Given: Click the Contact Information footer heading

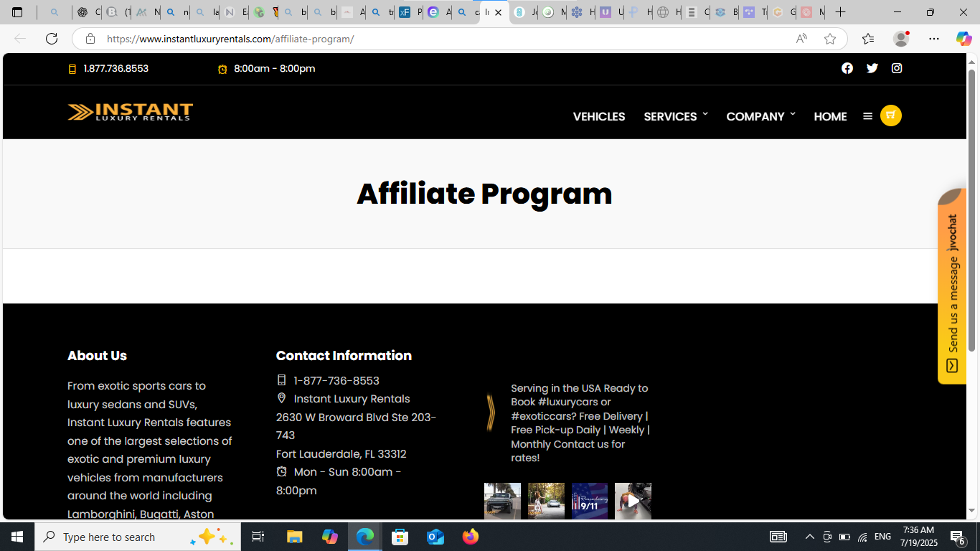Looking at the screenshot, I should [344, 356].
